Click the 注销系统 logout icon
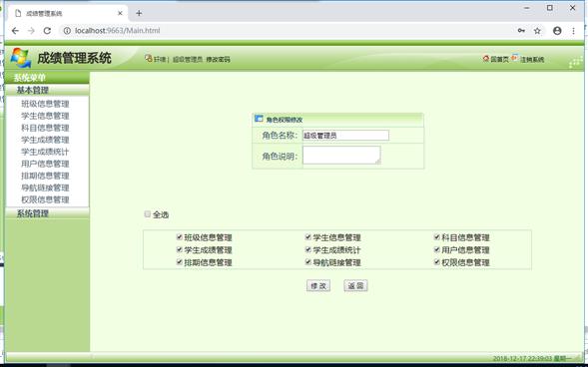588x367 pixels. [x=514, y=58]
